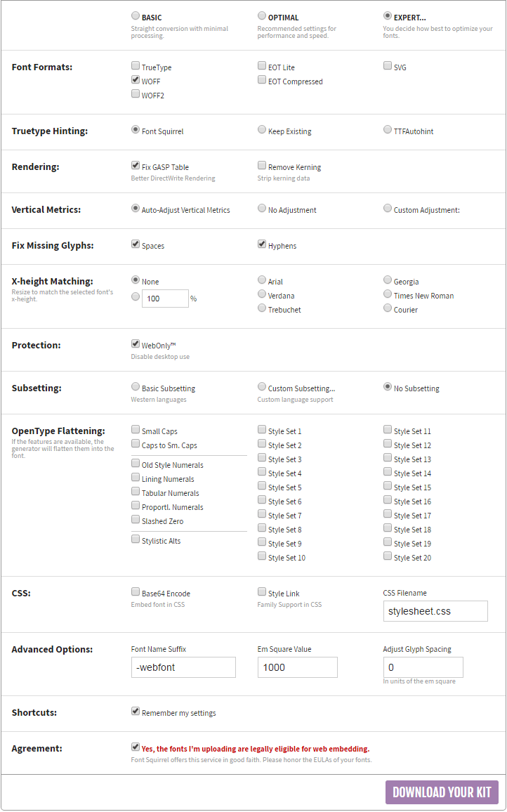Tick the WOFF2 format checkbox

[135, 93]
